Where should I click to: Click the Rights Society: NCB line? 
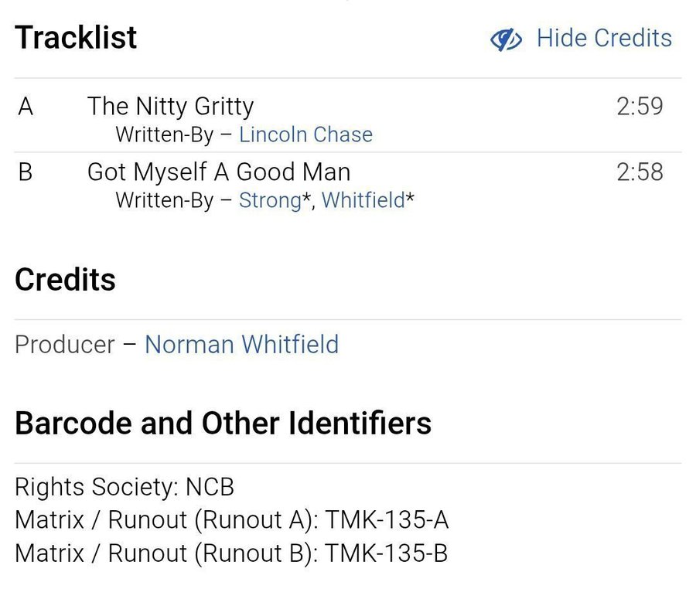click(124, 487)
